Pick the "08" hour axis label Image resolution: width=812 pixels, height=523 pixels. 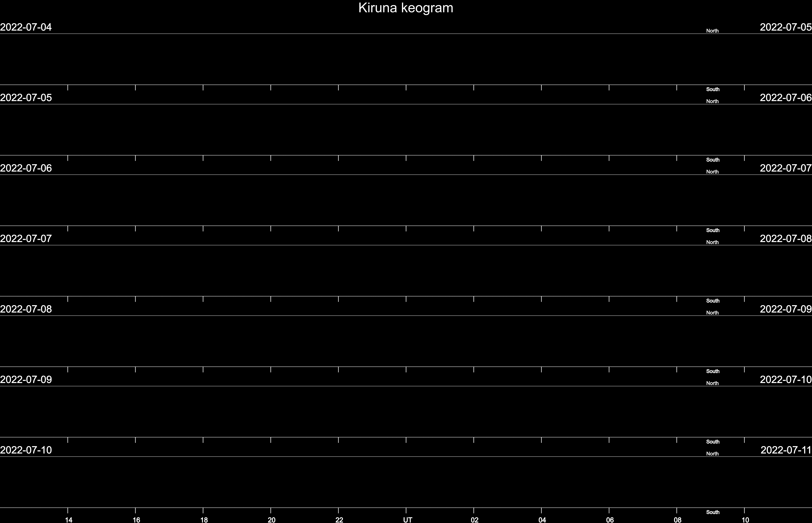coord(678,520)
